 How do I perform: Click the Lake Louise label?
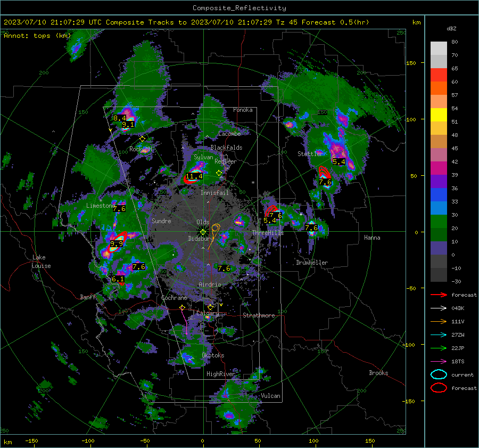pyautogui.click(x=41, y=262)
